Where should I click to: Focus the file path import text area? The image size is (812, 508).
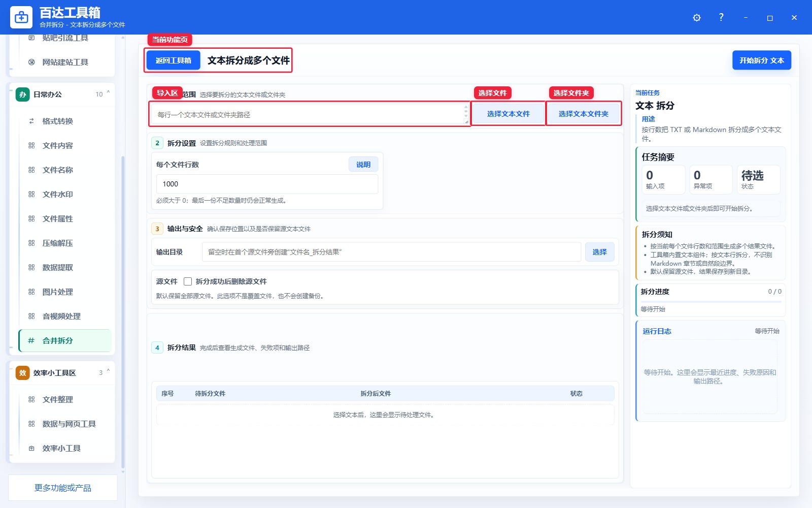pos(309,114)
